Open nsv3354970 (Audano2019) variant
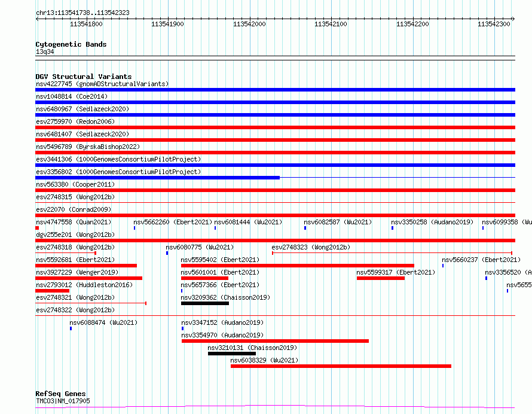532x414 pixels. pyautogui.click(x=222, y=335)
